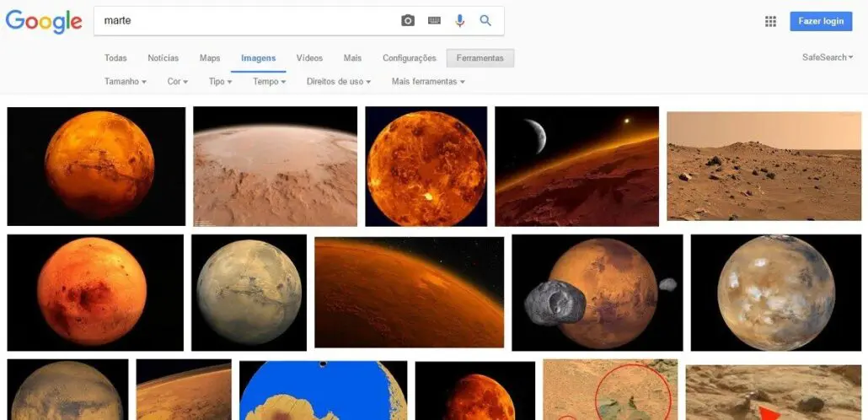The height and width of the screenshot is (420, 868).
Task: Open the Cor color filter dropdown
Action: (178, 82)
